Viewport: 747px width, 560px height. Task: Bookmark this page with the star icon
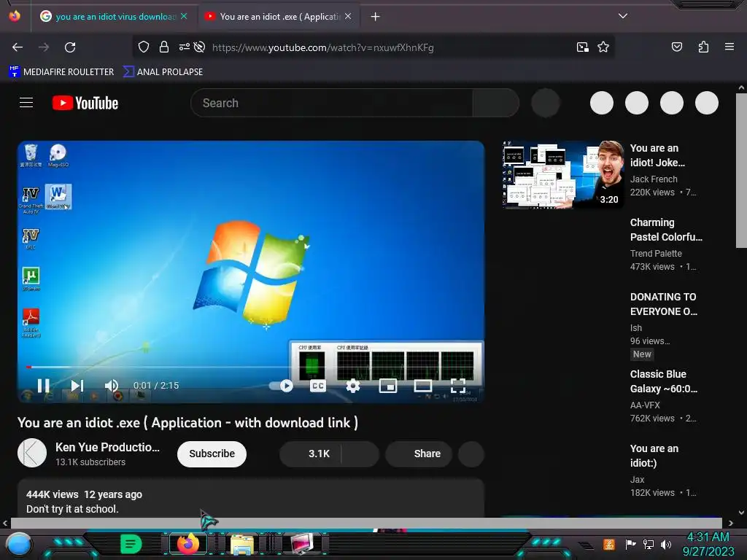pos(603,47)
